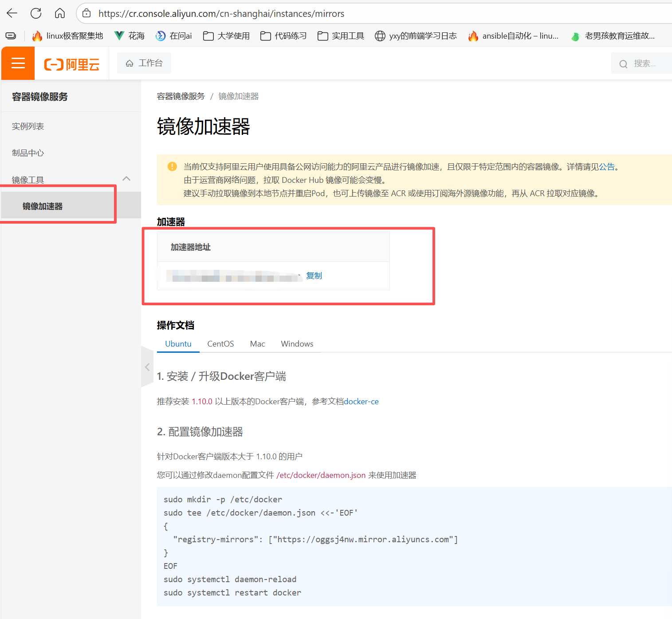Click the 搜索 search field

tap(643, 63)
